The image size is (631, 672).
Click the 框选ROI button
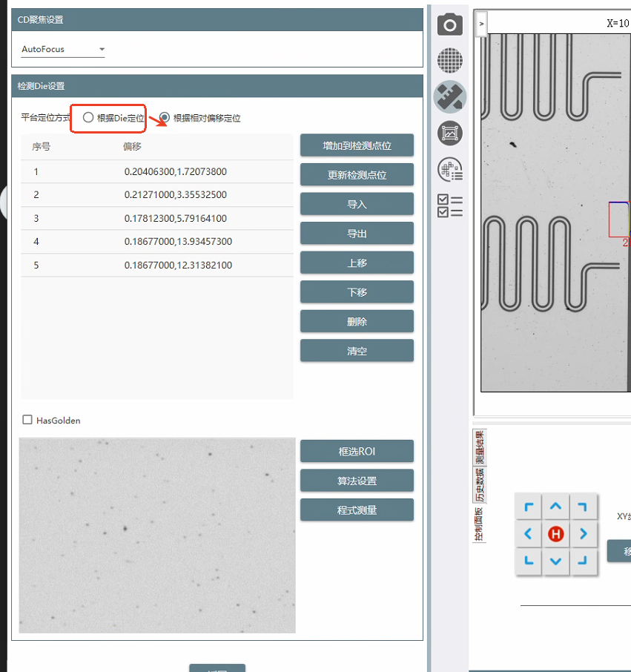pyautogui.click(x=357, y=451)
